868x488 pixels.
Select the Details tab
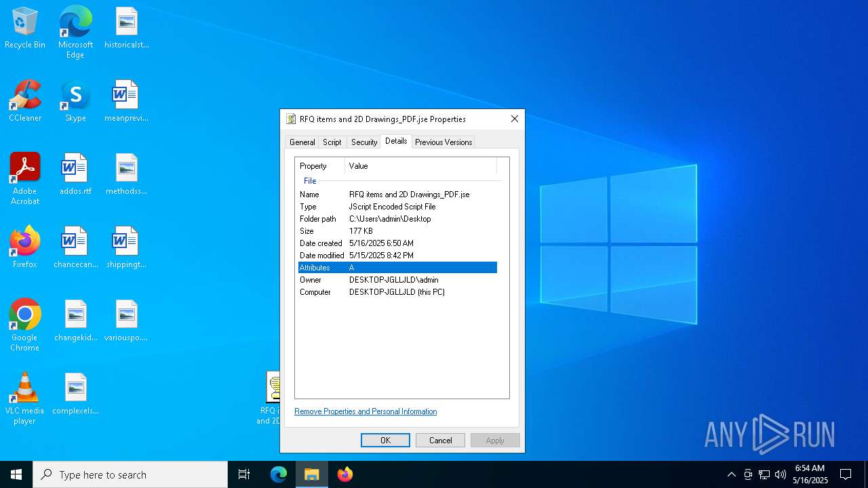click(x=396, y=141)
